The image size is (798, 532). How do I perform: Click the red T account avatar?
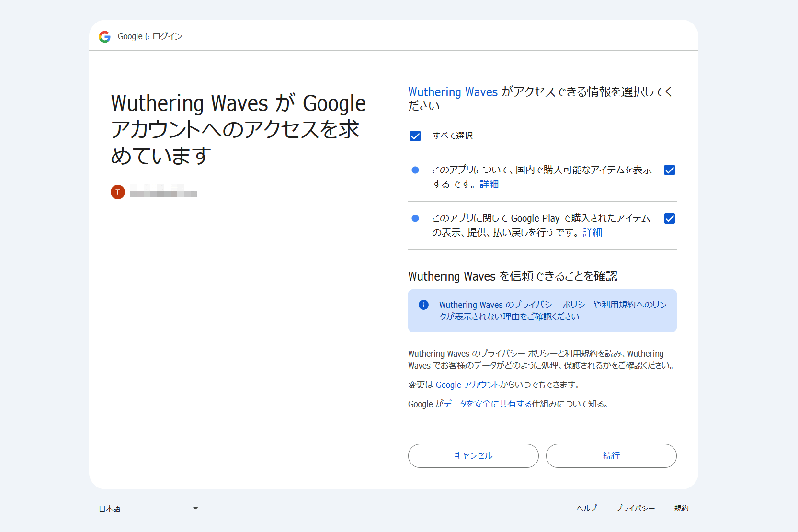tap(118, 192)
